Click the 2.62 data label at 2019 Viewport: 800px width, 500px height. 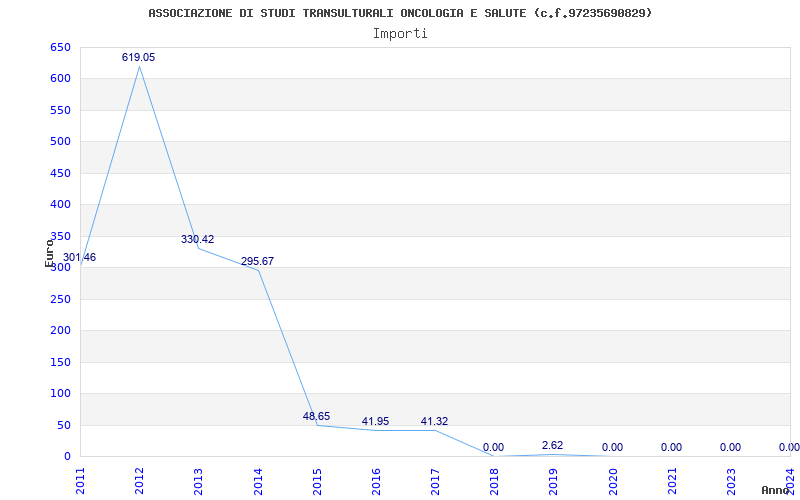(553, 445)
